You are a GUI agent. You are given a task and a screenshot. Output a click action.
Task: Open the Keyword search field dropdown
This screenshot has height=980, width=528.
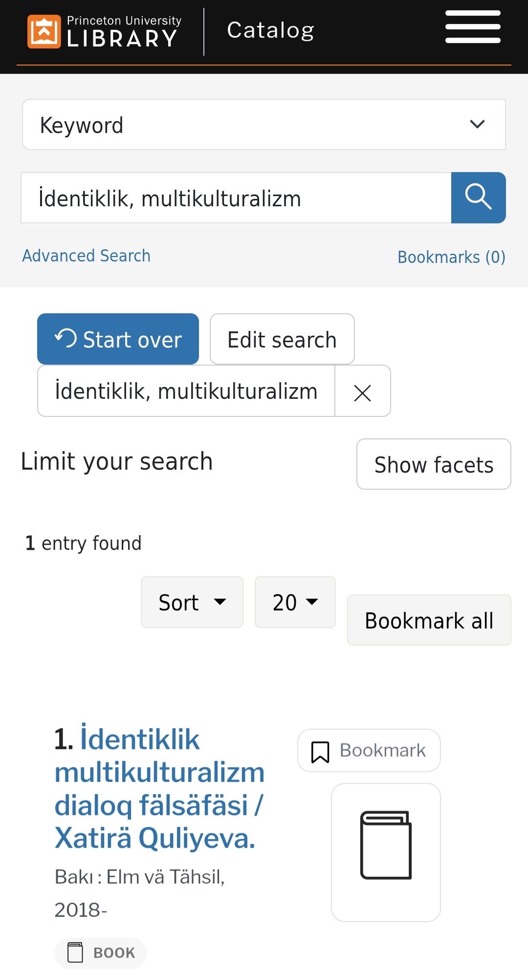click(264, 125)
